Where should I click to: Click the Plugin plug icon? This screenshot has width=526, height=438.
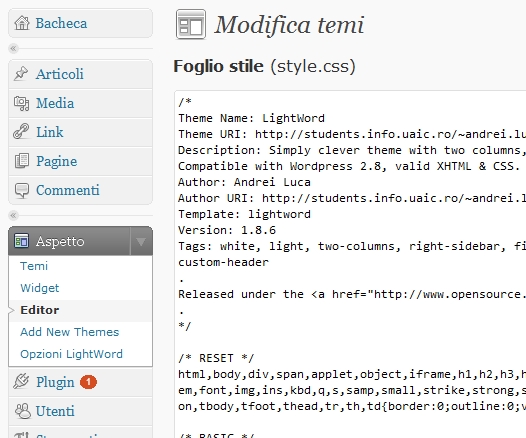click(21, 382)
